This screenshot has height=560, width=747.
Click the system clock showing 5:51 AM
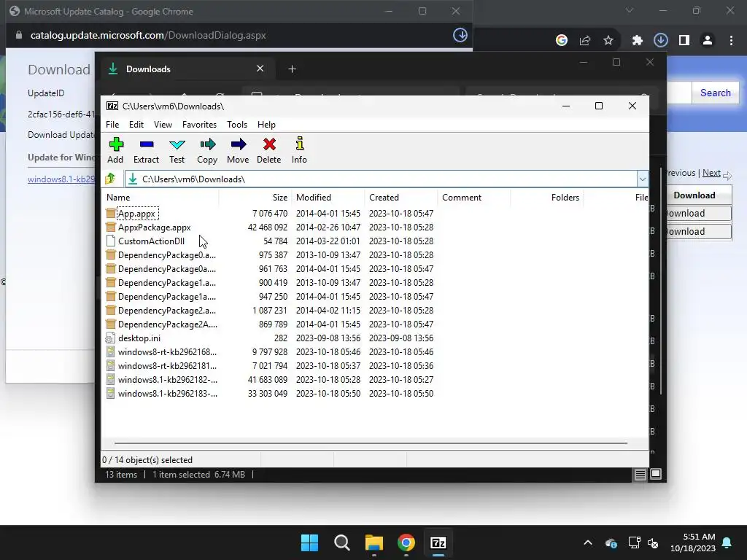click(693, 542)
